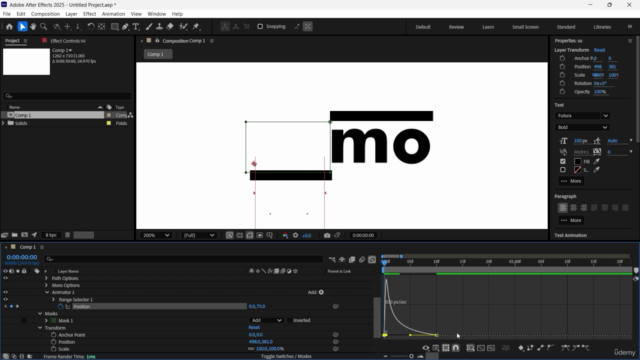Toggle the Fill checkbox in Text properties
This screenshot has height=360, width=640.
(563, 162)
